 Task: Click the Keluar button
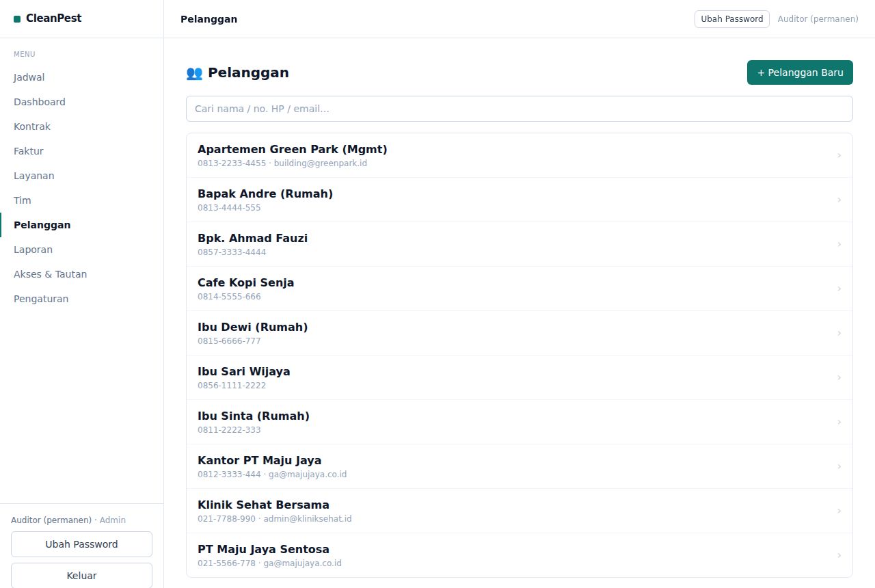click(x=81, y=575)
